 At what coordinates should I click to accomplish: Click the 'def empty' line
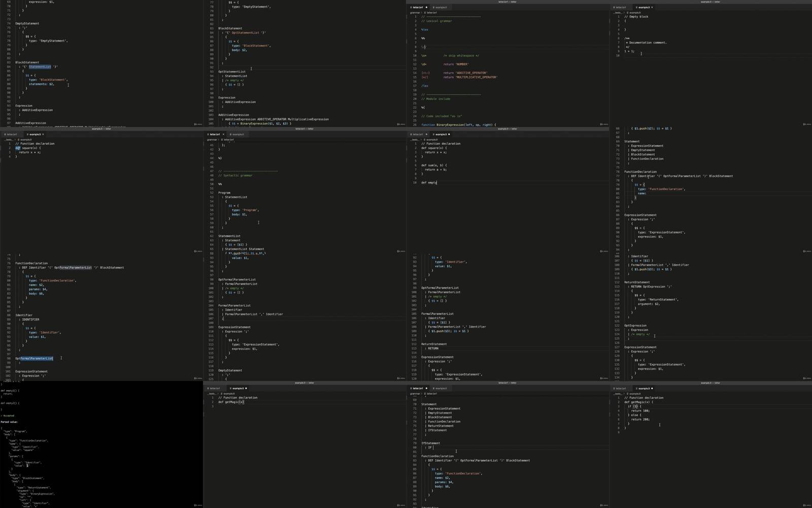click(429, 182)
